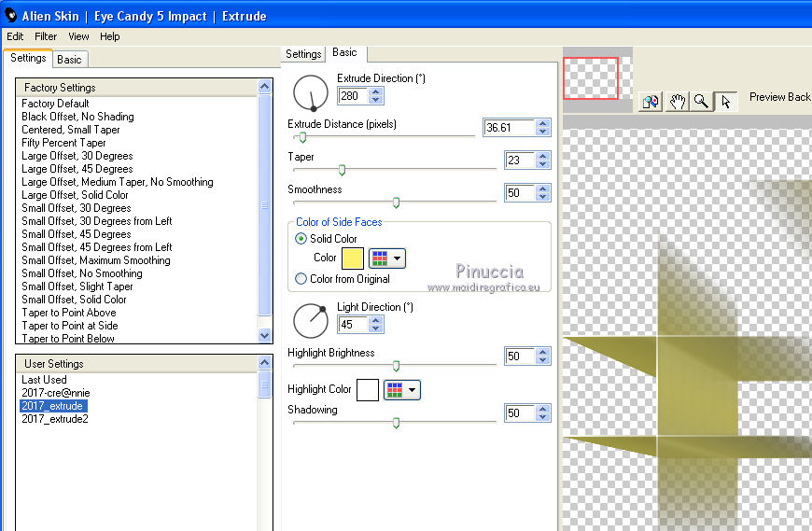This screenshot has height=531, width=812.
Task: Increase Extrude Direction with up arrow
Action: [x=376, y=91]
